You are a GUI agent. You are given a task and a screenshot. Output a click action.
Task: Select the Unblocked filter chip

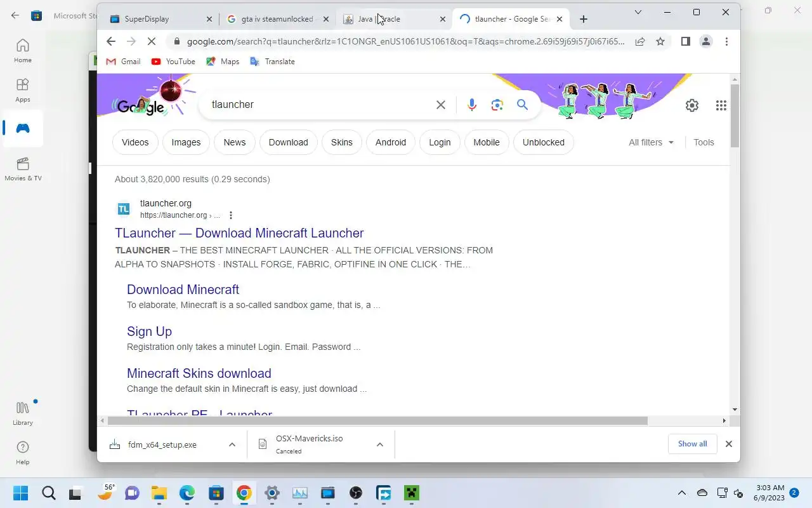[x=544, y=142]
